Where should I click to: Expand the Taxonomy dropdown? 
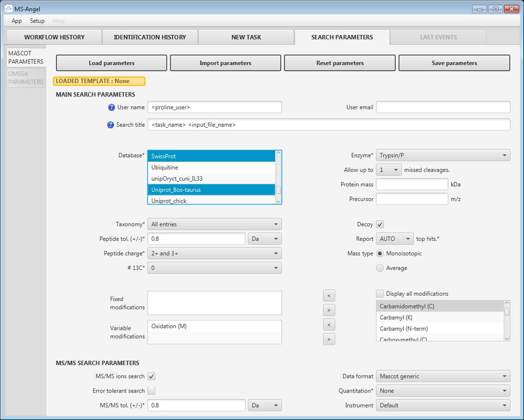pyautogui.click(x=214, y=224)
